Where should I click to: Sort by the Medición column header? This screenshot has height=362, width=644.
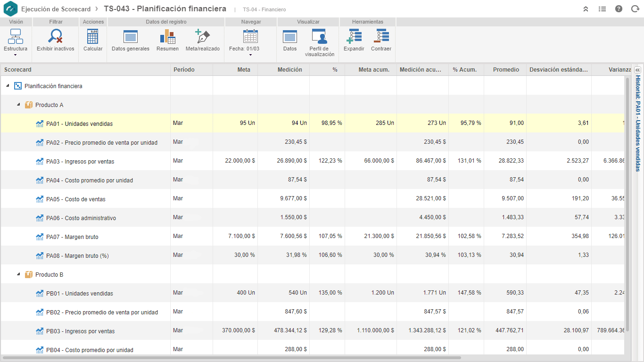(x=283, y=70)
